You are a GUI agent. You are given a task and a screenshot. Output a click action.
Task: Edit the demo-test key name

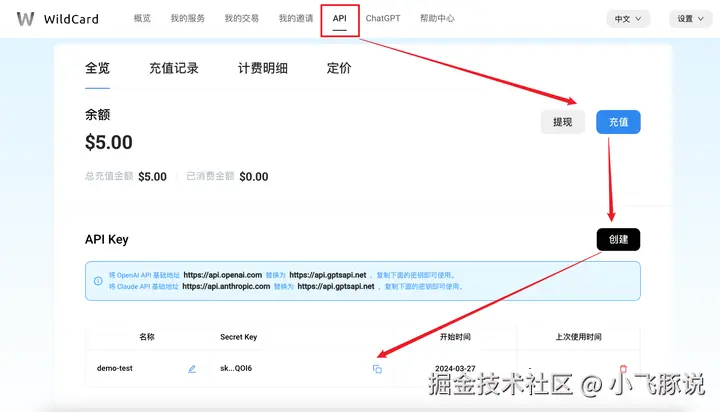(x=192, y=369)
